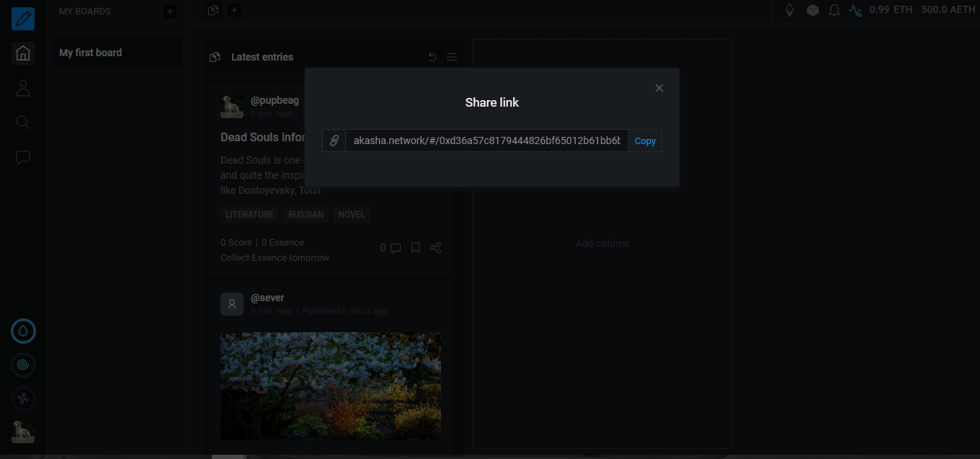Open the Dead Souls entry title
Image resolution: width=980 pixels, height=459 pixels.
[x=263, y=137]
